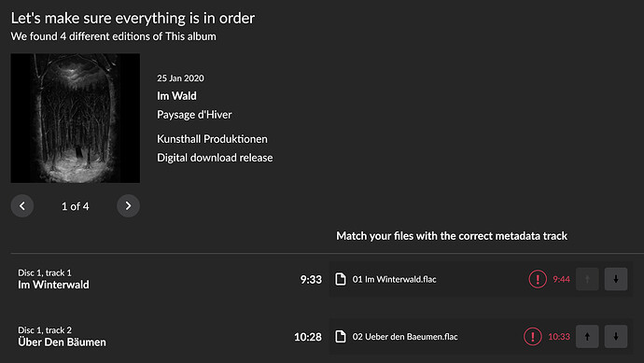Screen dimensions: 644x363
Task: Go to the next album edition
Action: 128,205
